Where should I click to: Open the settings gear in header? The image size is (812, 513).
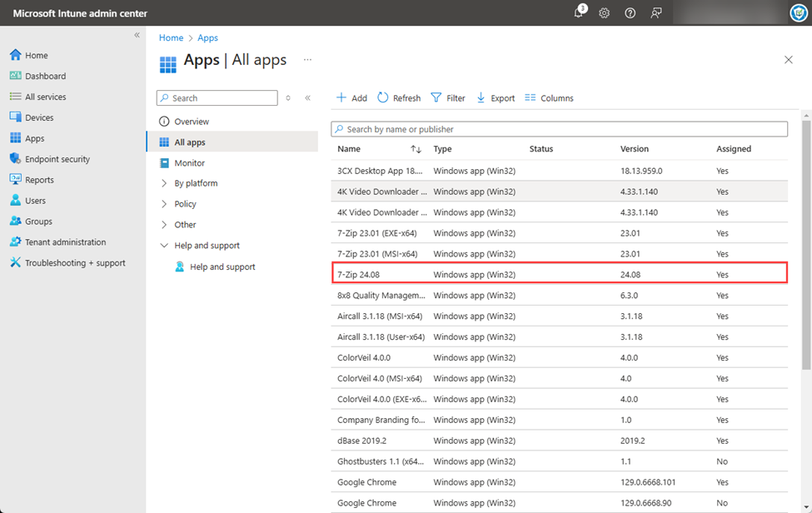(605, 13)
